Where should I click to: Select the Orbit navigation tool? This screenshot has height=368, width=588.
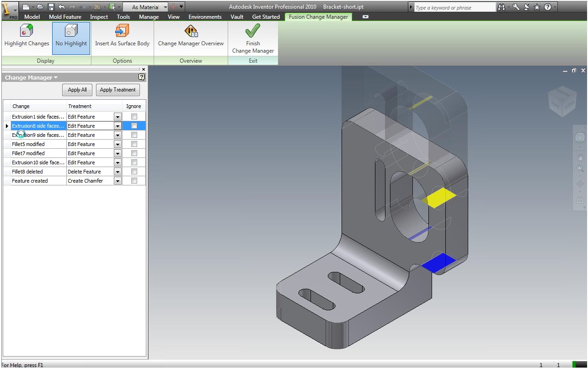click(580, 184)
